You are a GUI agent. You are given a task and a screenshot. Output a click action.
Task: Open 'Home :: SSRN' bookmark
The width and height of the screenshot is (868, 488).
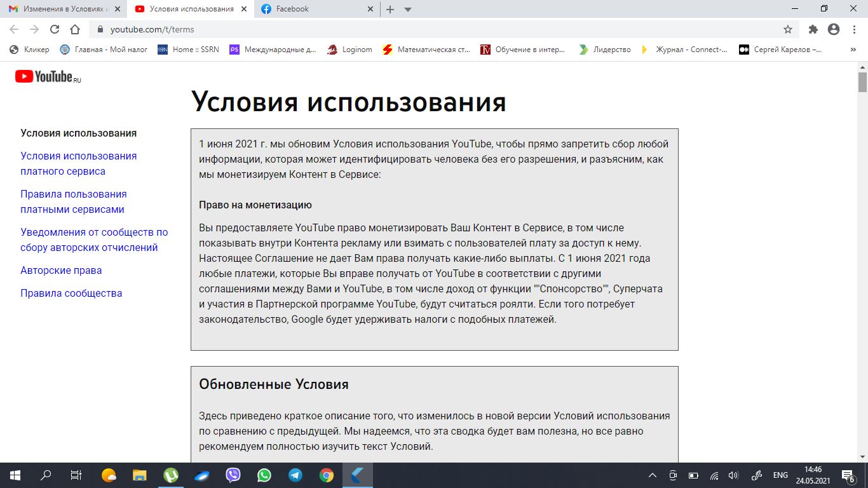point(188,50)
